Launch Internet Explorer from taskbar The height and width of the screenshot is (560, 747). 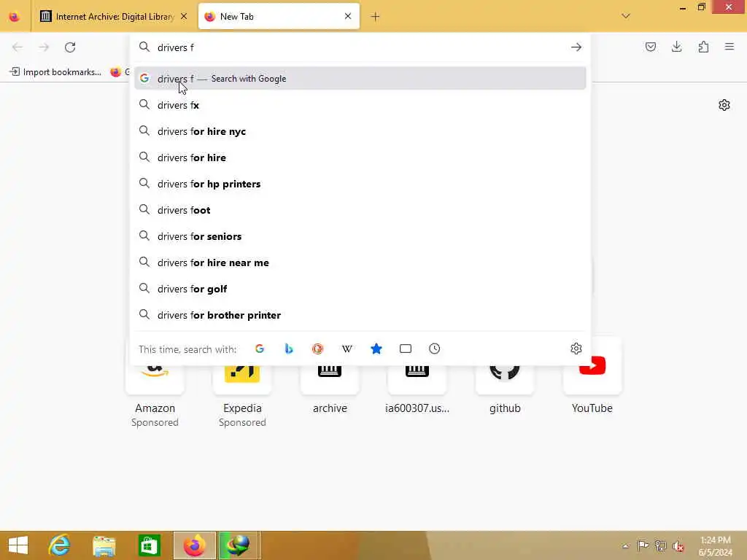click(59, 545)
